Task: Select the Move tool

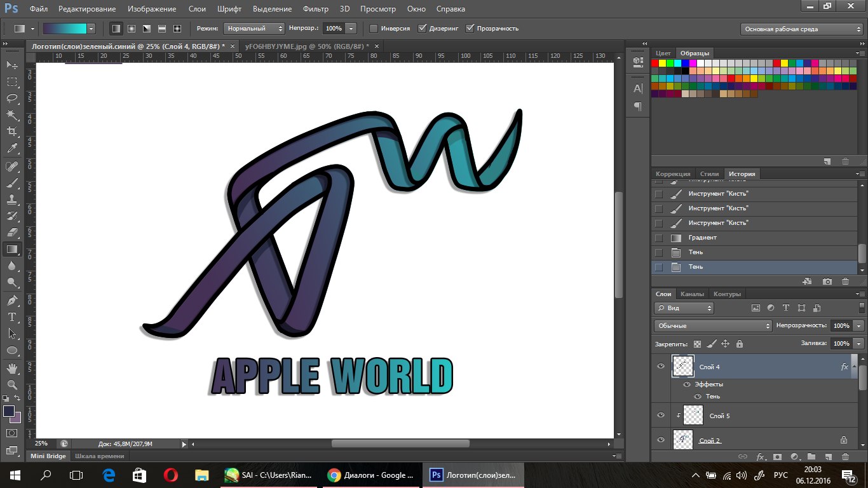Action: [x=12, y=65]
